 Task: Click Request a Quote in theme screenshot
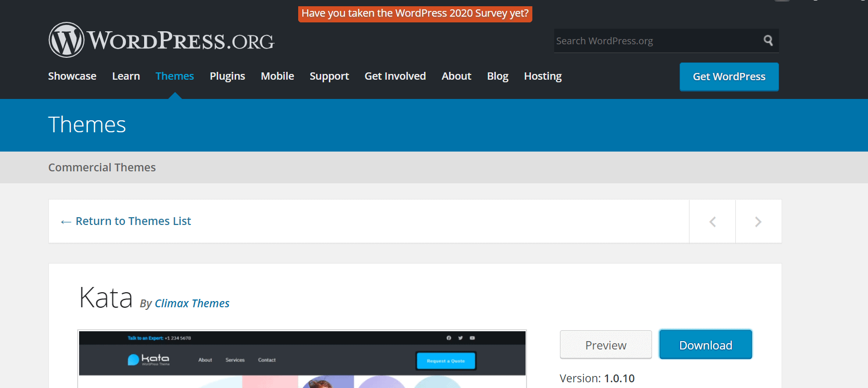click(446, 361)
